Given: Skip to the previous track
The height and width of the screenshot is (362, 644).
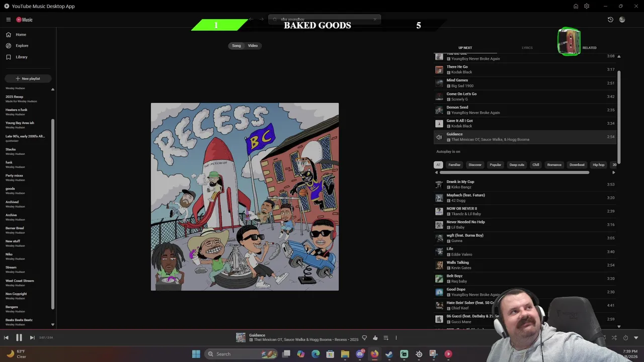Looking at the screenshot, I should [6, 338].
